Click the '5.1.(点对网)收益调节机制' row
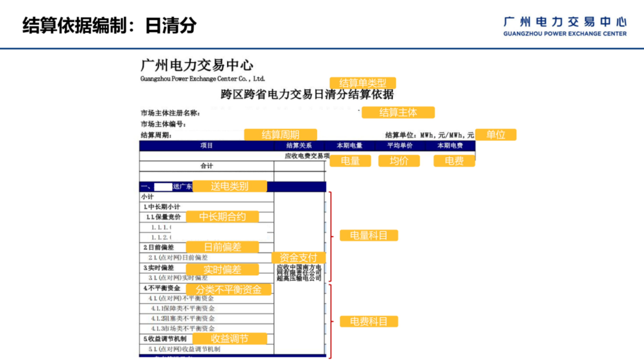This screenshot has height=363, width=644. [x=207, y=349]
